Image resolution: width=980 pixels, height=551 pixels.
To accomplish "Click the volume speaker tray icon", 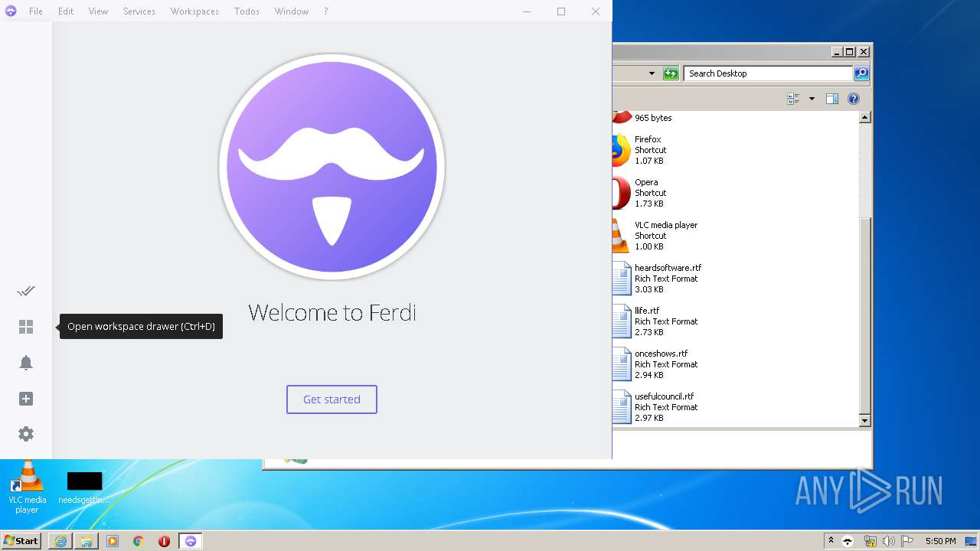I will [x=889, y=541].
